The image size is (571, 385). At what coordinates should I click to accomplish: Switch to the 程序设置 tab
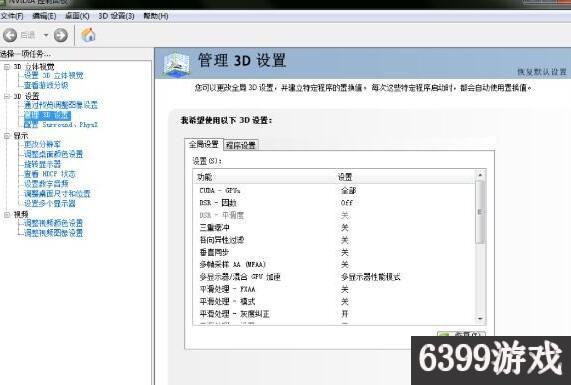coord(241,145)
